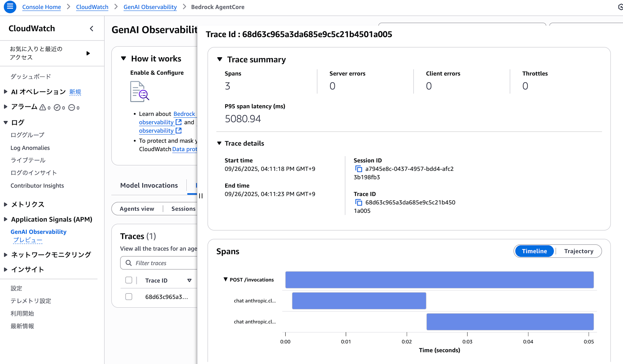Screen dimensions: 623x364
Task: Select the Sessions view tab
Action: coord(183,209)
